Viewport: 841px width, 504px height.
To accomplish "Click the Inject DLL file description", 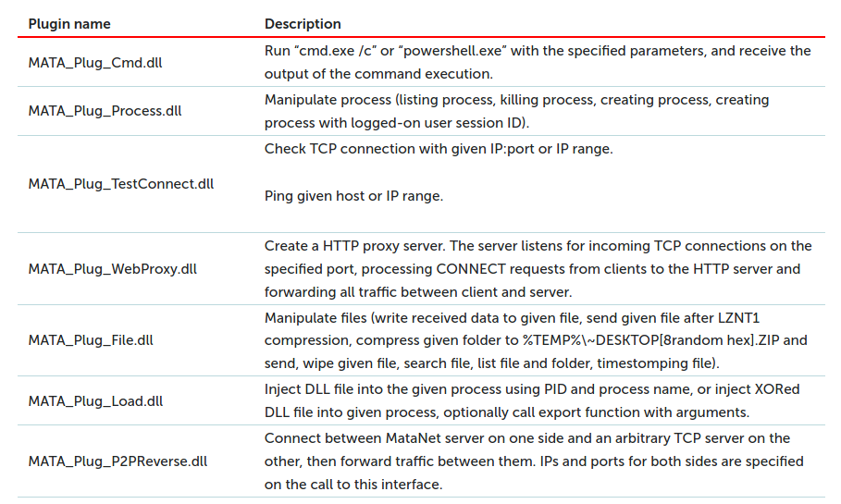I will pos(532,400).
